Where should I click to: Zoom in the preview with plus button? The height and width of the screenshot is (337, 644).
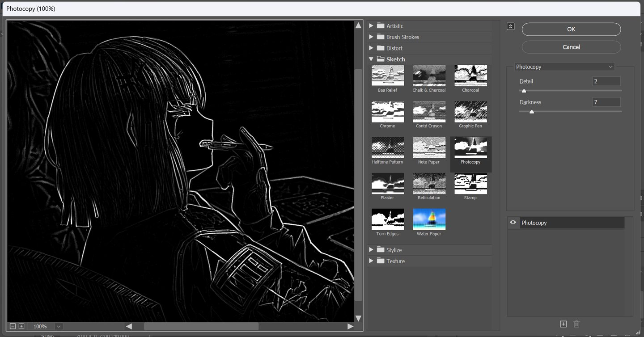(x=21, y=327)
